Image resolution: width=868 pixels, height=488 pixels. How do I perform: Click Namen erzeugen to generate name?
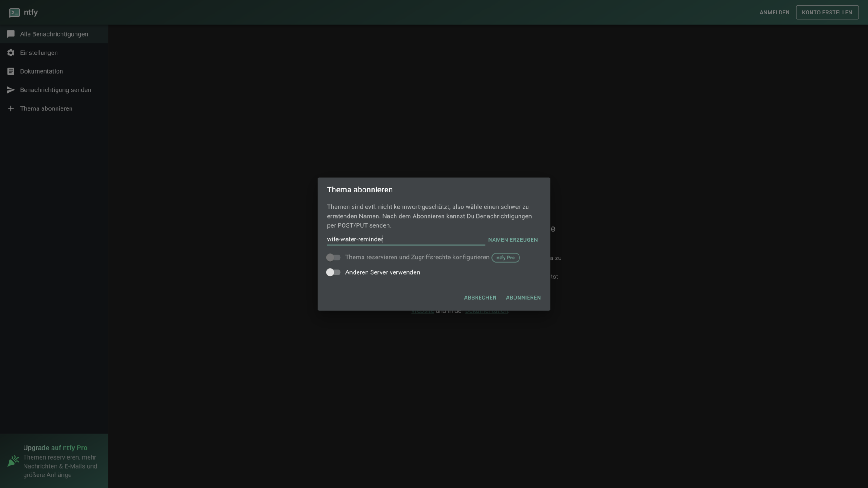pos(513,240)
